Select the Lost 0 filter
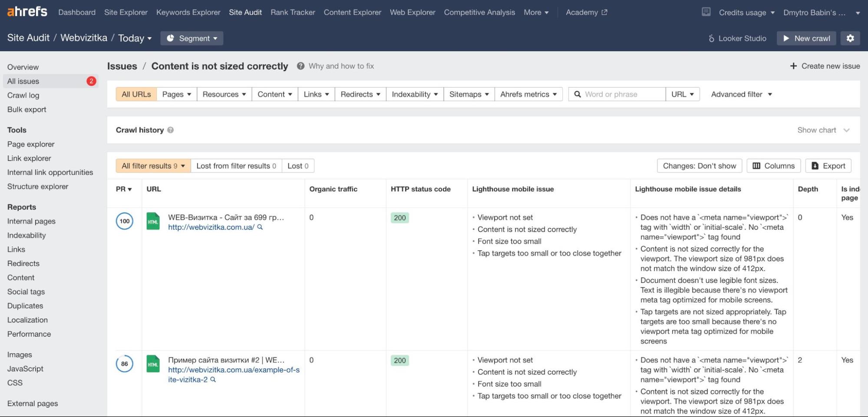The width and height of the screenshot is (868, 417). coord(298,166)
